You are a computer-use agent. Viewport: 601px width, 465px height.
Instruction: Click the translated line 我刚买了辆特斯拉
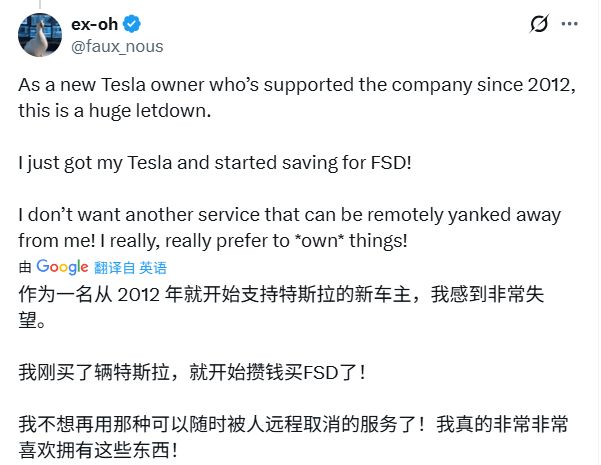tap(192, 372)
